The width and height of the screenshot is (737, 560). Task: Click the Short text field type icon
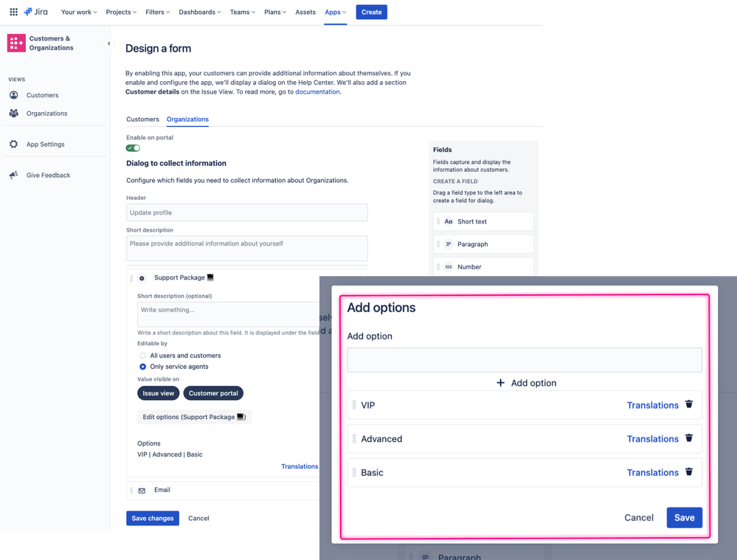coord(449,221)
